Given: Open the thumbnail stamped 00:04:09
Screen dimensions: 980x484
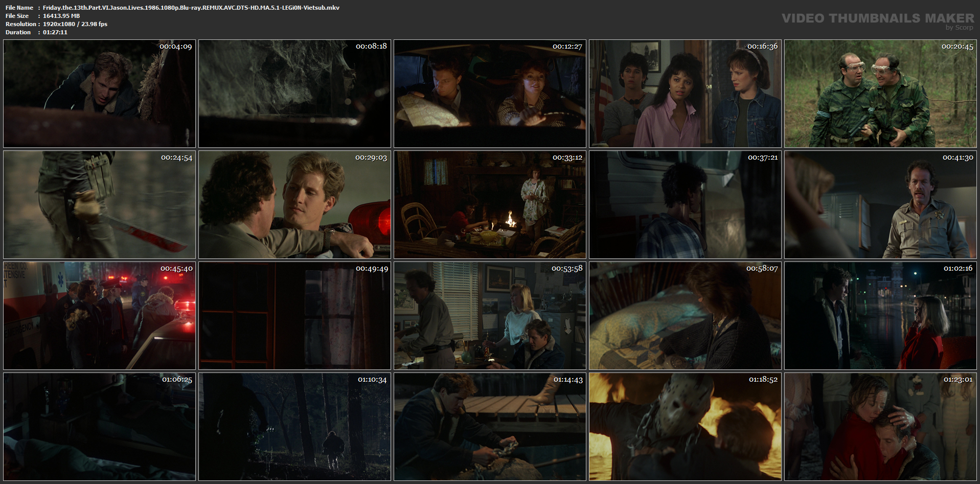Looking at the screenshot, I should click(x=99, y=94).
